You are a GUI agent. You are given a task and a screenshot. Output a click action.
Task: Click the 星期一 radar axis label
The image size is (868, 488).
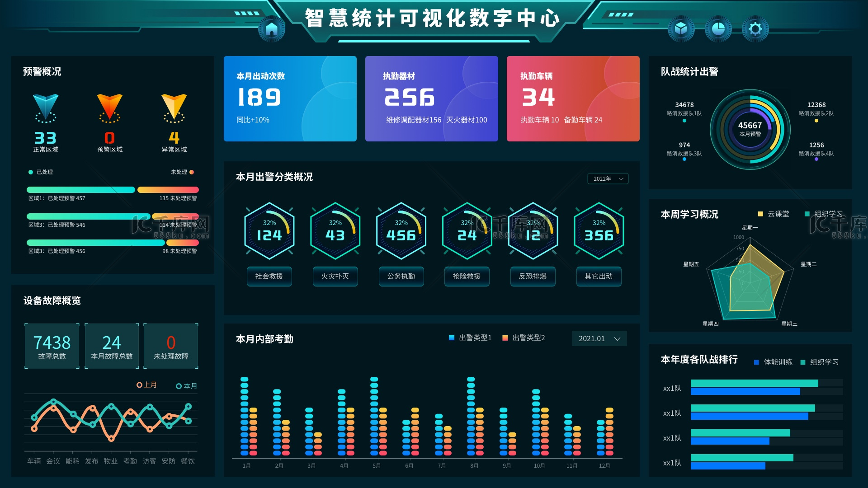click(750, 228)
